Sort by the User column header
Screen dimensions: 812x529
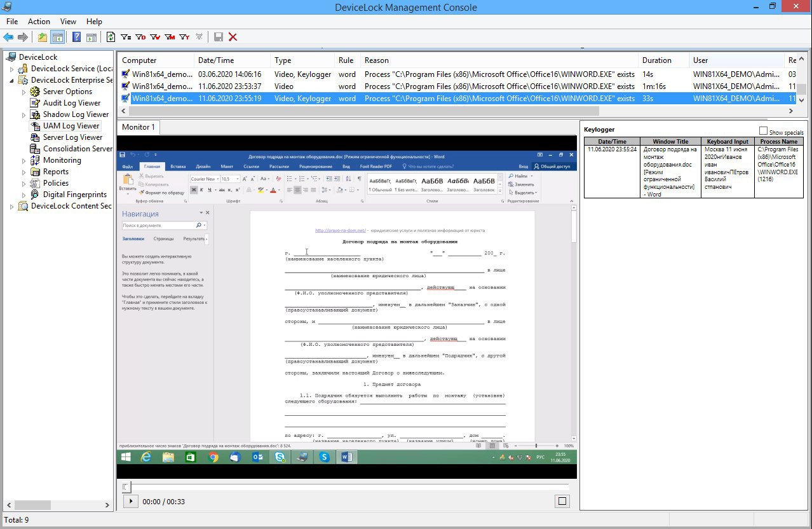737,60
